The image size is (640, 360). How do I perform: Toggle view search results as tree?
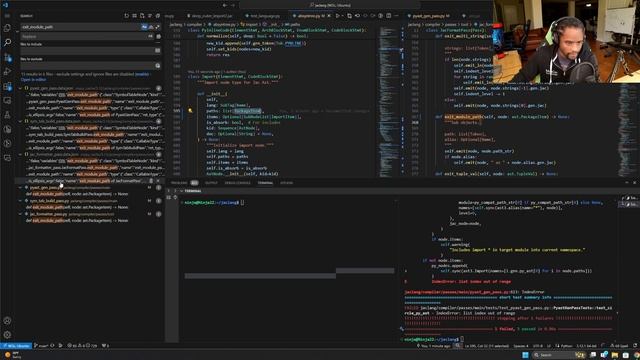click(150, 16)
